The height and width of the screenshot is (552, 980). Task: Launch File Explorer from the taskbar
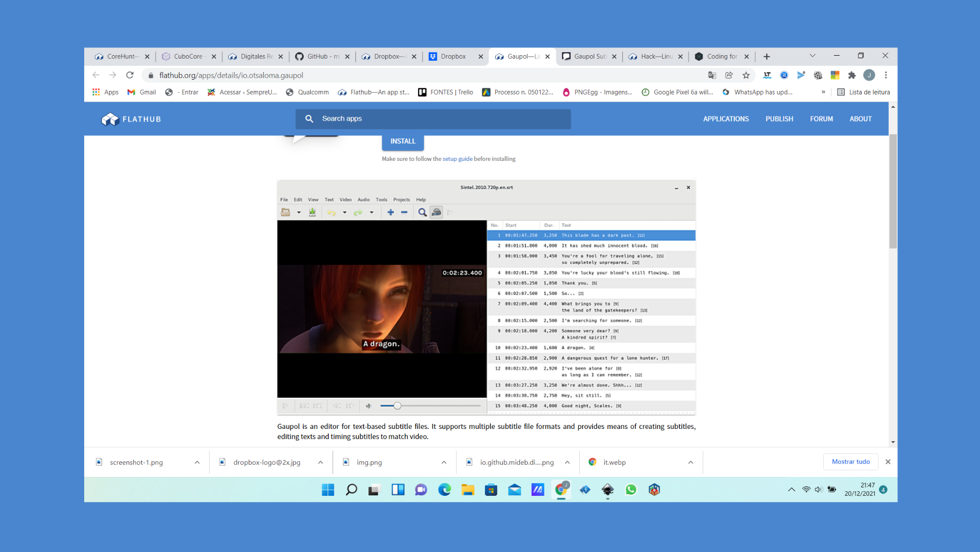[x=468, y=490]
